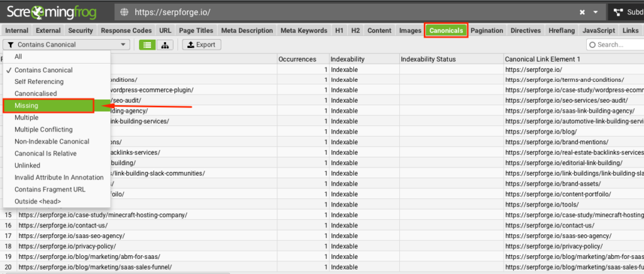Open the JavaScript tab

click(x=599, y=30)
